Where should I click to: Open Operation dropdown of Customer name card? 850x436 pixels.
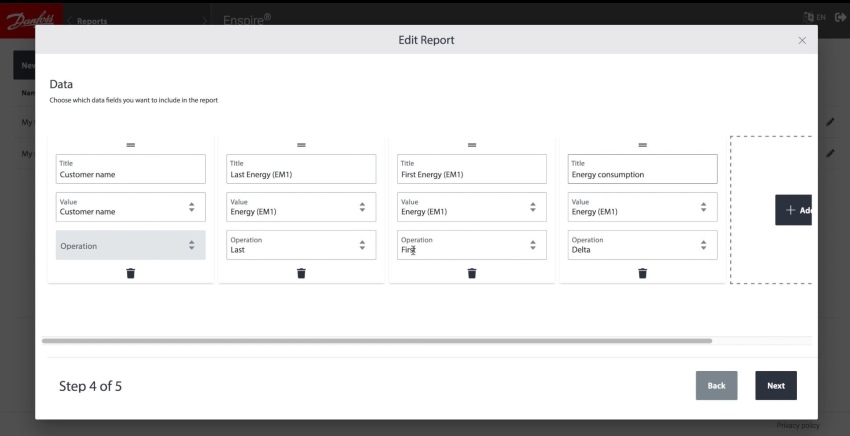[131, 245]
